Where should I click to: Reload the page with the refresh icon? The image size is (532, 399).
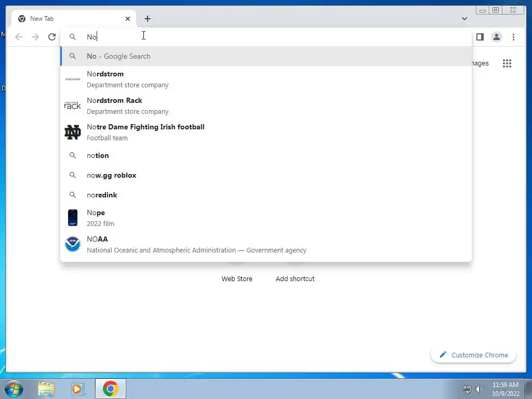click(x=52, y=37)
